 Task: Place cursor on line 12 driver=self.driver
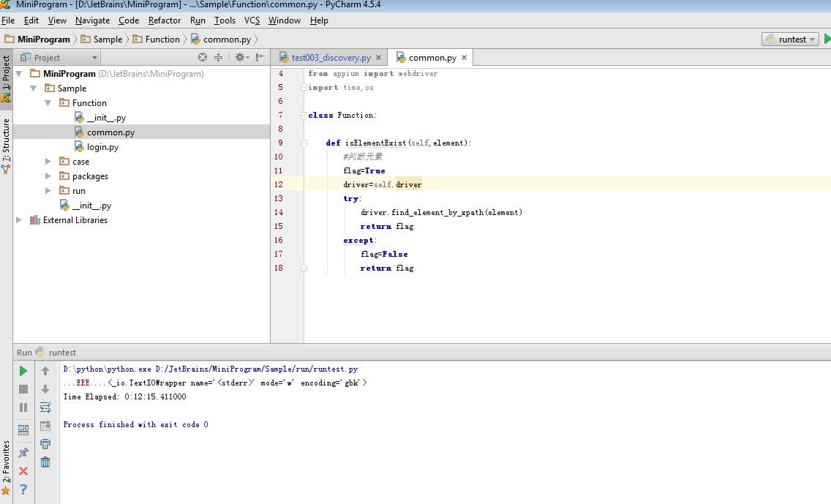coord(382,184)
